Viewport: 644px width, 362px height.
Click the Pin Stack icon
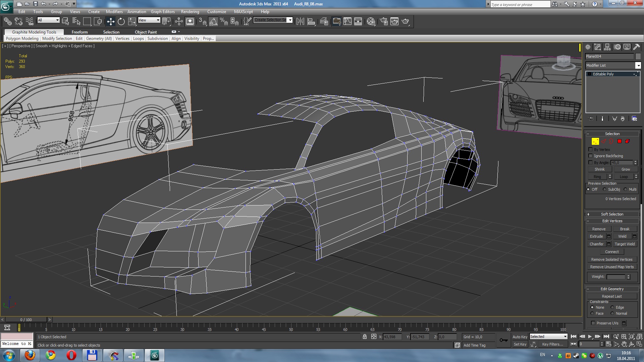591,119
